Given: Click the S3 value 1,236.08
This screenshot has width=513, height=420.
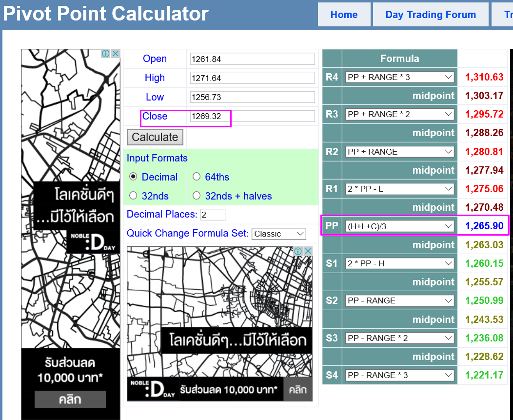Looking at the screenshot, I should (x=484, y=338).
